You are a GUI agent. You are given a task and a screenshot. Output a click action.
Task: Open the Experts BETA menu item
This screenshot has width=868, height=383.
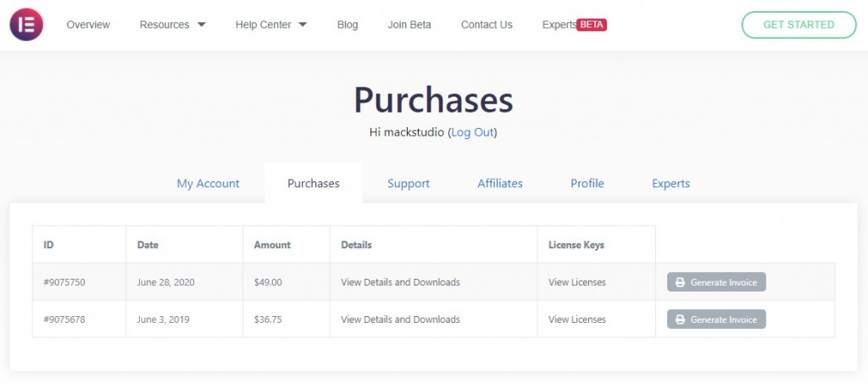[574, 25]
